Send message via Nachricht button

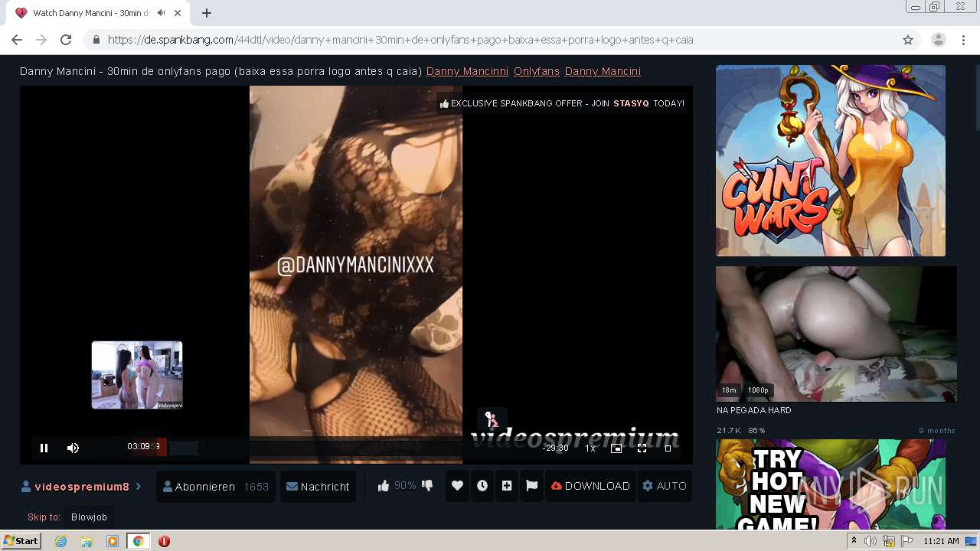click(x=318, y=487)
